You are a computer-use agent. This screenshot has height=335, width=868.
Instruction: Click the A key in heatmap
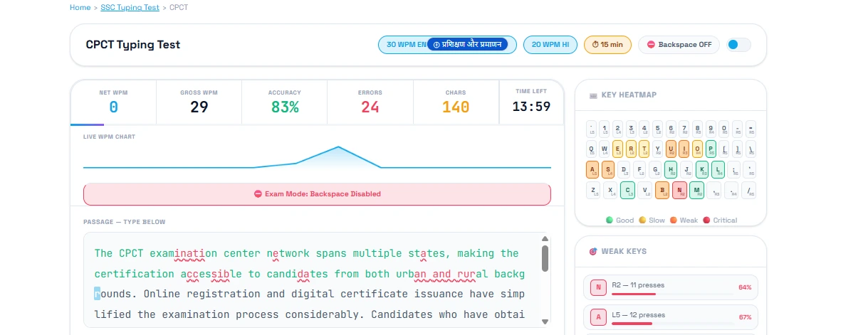(592, 169)
